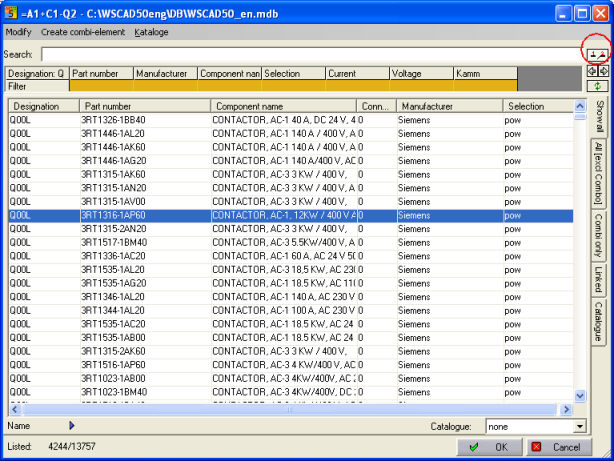Click the blue triangle next to Name
The image size is (614, 461).
click(72, 425)
